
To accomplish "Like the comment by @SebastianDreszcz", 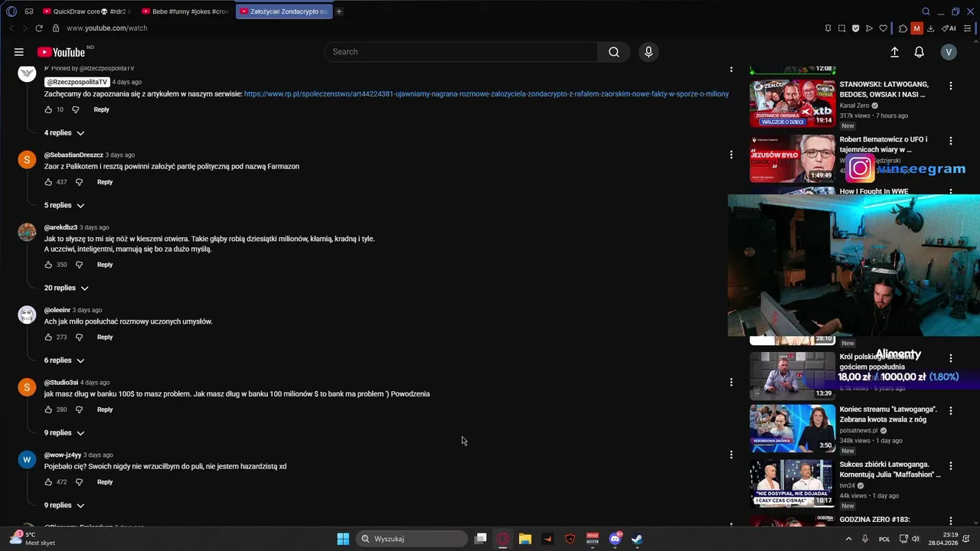I will coord(48,182).
